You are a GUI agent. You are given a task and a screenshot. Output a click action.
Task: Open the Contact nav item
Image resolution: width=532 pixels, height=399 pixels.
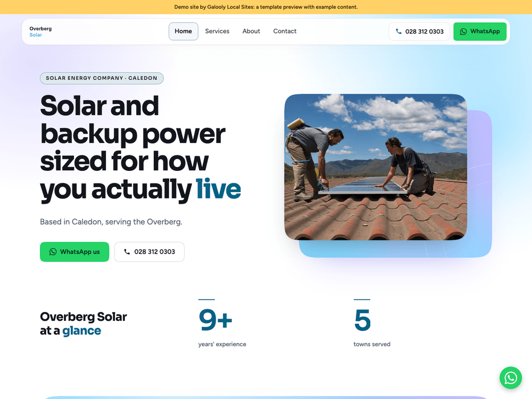tap(285, 31)
